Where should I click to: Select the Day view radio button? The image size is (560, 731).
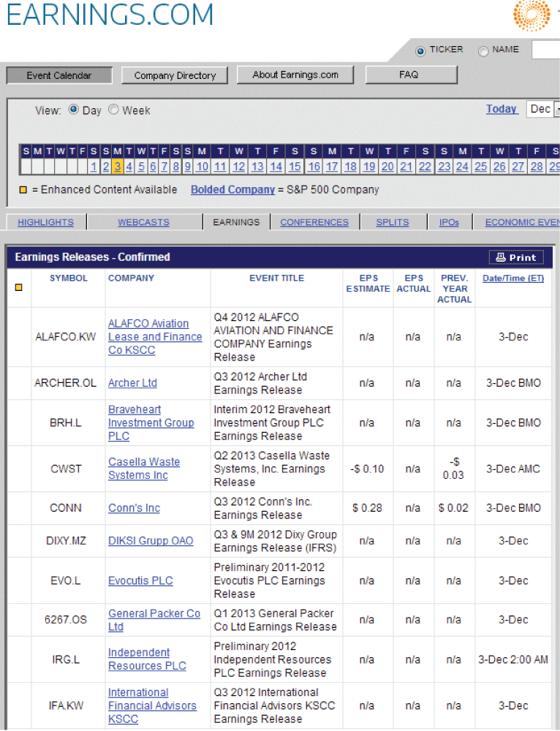pyautogui.click(x=74, y=110)
